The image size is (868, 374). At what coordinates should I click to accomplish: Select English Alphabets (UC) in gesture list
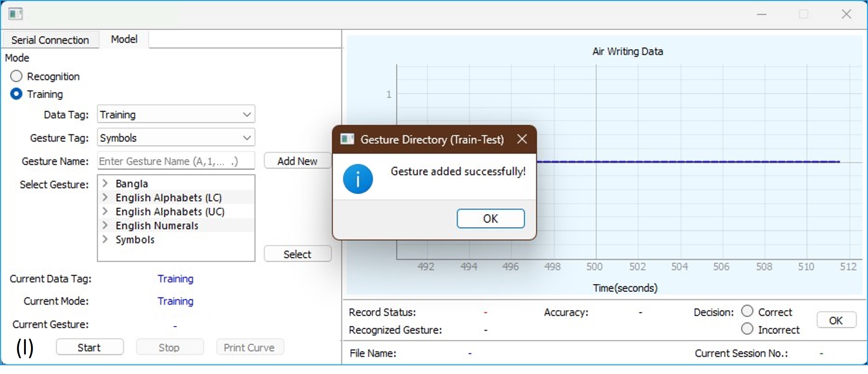coord(170,211)
